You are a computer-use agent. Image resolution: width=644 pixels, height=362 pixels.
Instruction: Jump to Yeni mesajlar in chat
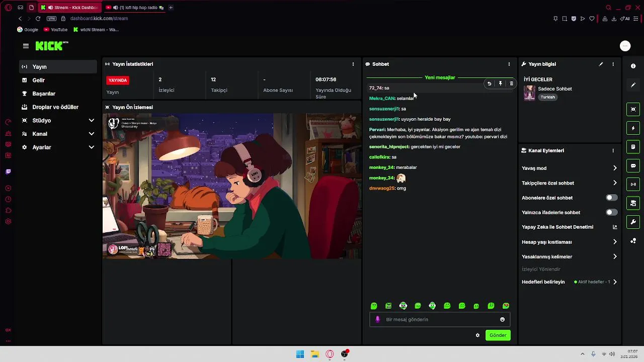pos(440,77)
